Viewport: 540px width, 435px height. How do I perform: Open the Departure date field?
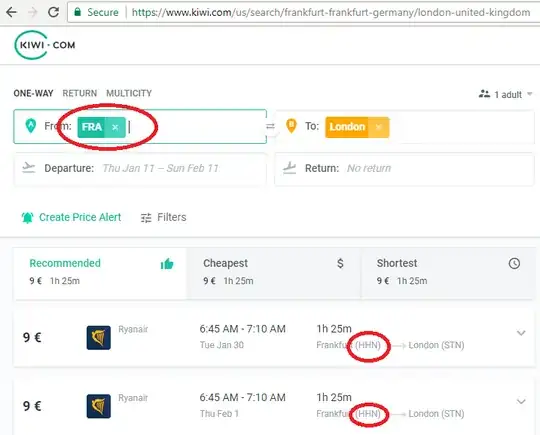tap(140, 168)
